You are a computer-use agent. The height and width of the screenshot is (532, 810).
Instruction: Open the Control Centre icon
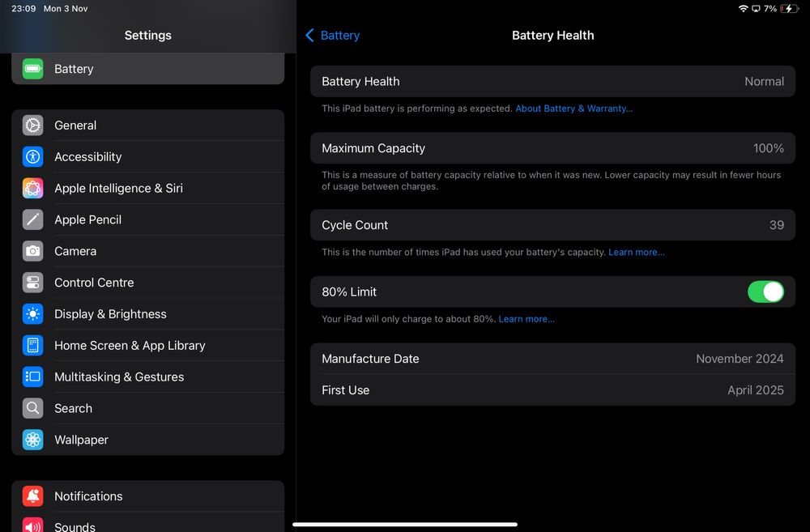pos(32,283)
